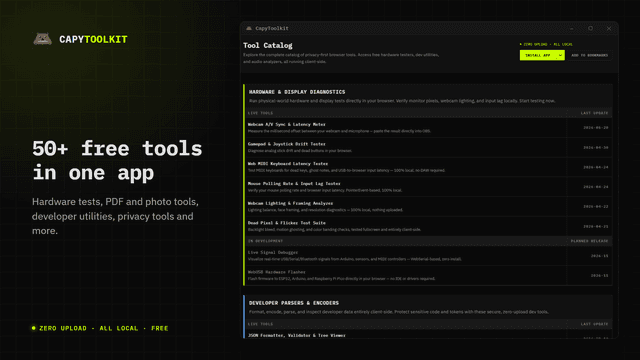Click the CAPYTOOLKIT brand name text
Screen dimensions: 640x360
coord(93,39)
